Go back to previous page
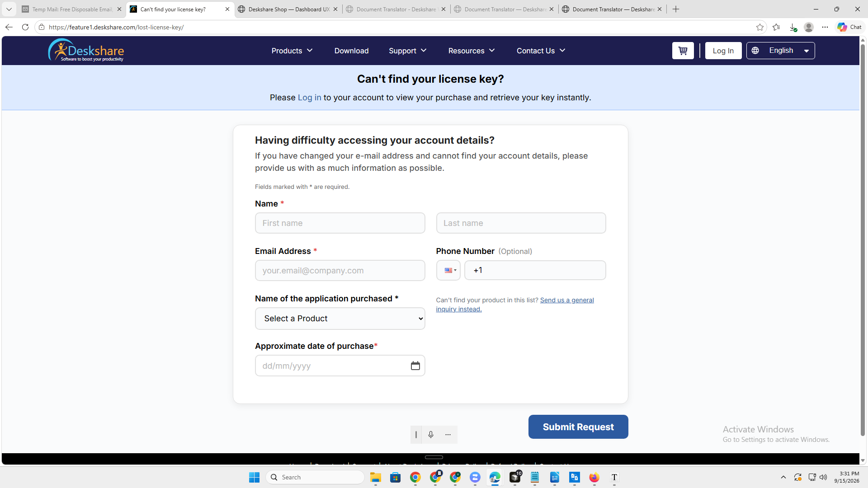The image size is (868, 488). pos(9,27)
